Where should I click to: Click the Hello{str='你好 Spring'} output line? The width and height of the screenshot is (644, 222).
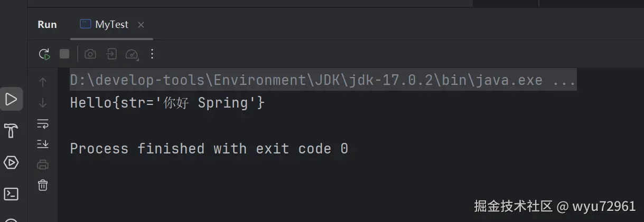pyautogui.click(x=167, y=103)
